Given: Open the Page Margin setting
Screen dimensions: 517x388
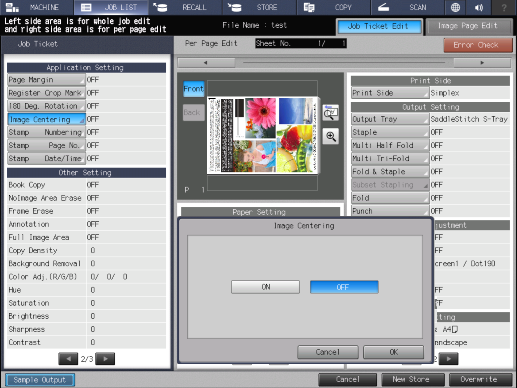Looking at the screenshot, I should [x=46, y=80].
